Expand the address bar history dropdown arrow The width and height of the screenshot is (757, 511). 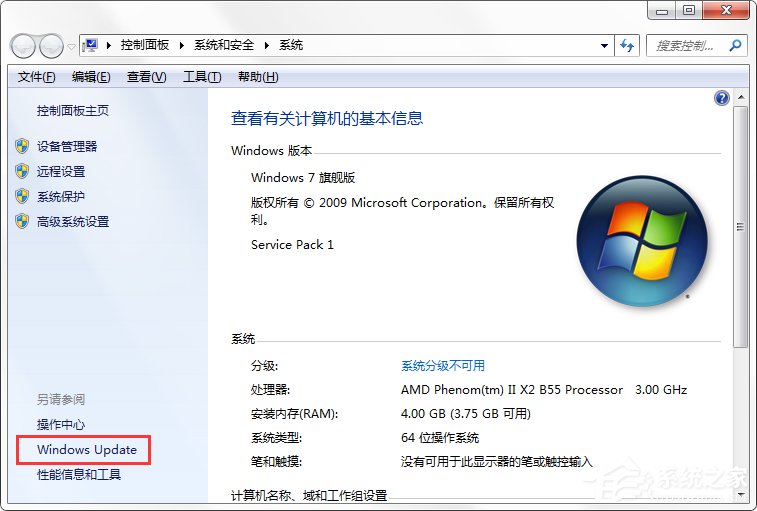(605, 46)
